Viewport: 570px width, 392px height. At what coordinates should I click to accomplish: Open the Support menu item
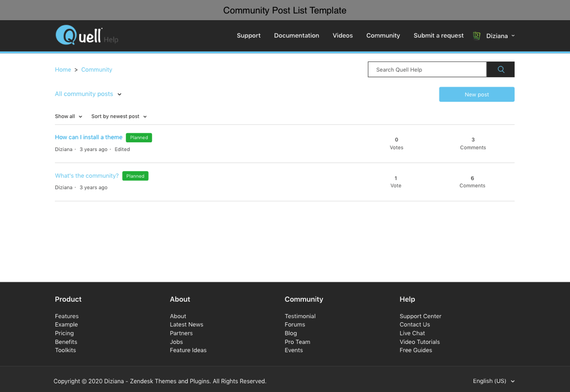coord(248,36)
